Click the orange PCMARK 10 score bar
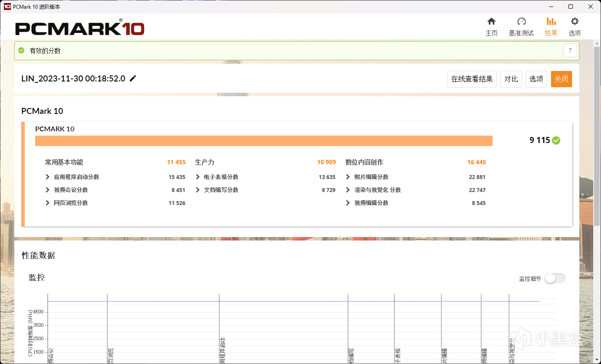This screenshot has height=364, width=601. 264,141
